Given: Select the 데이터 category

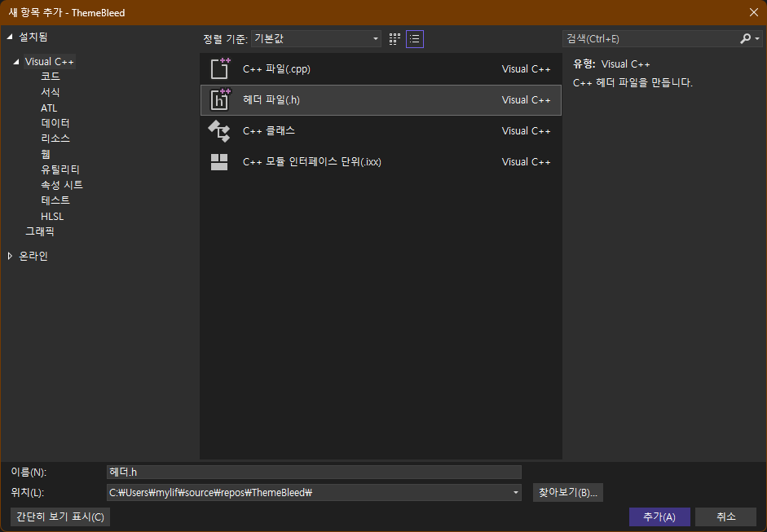Looking at the screenshot, I should [55, 123].
